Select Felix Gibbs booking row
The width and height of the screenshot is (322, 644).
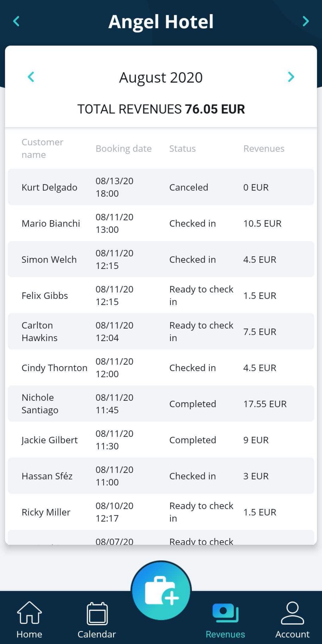(161, 295)
